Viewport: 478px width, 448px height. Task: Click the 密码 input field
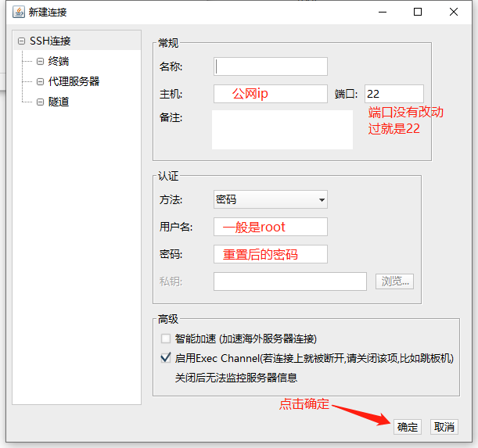(x=271, y=254)
